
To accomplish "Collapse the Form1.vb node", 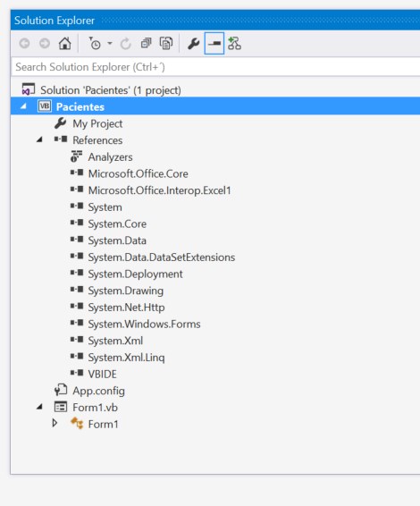I will point(39,407).
